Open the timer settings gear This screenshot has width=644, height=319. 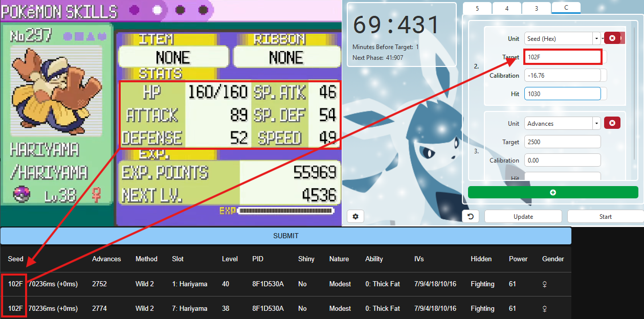(355, 217)
